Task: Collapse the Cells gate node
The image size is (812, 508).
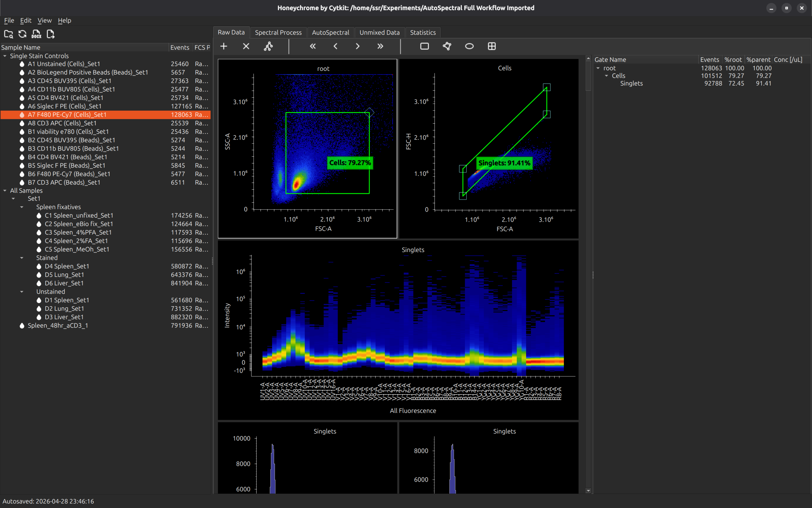Action: click(606, 76)
